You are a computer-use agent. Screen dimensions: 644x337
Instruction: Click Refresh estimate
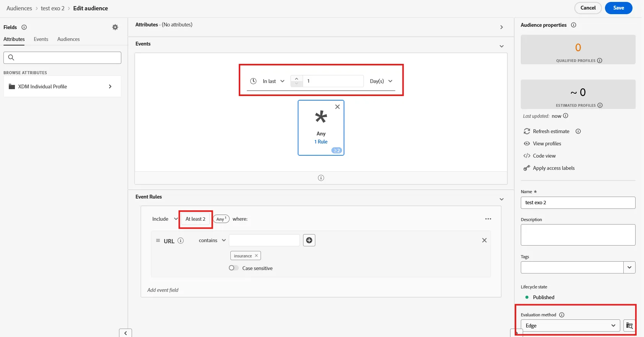tap(551, 131)
